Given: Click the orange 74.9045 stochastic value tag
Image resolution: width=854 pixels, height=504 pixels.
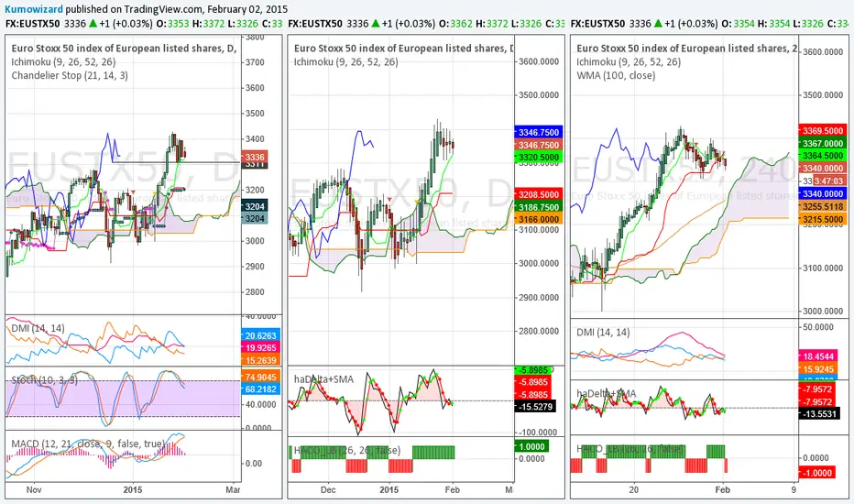Looking at the screenshot, I should 261,377.
